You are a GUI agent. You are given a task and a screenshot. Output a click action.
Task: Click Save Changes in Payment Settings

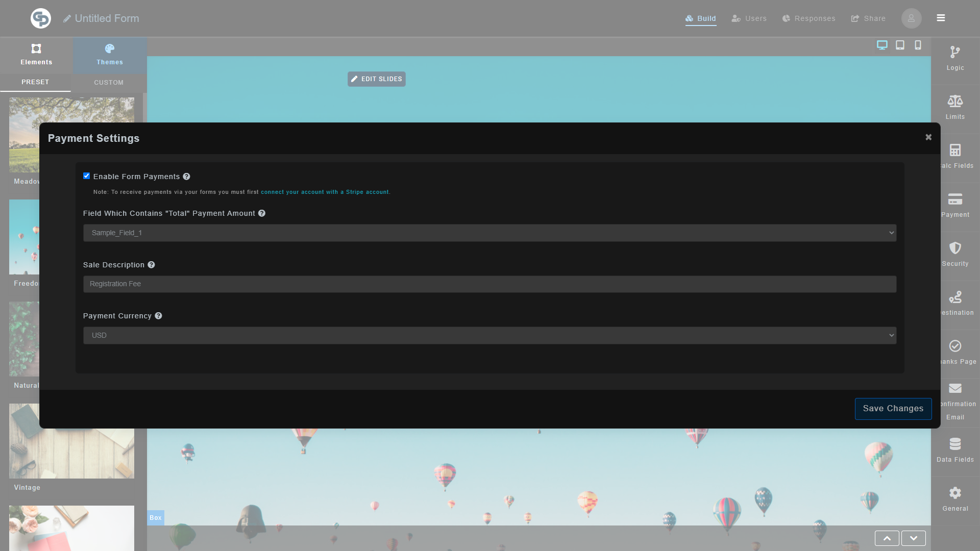[893, 409]
